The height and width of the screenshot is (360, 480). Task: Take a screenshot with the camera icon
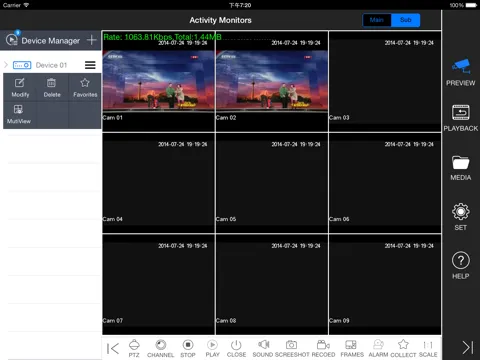coord(291,345)
